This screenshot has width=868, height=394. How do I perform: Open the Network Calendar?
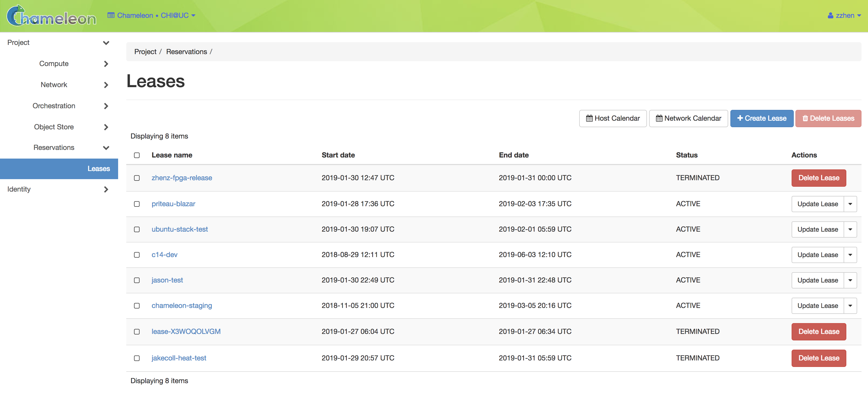(688, 119)
